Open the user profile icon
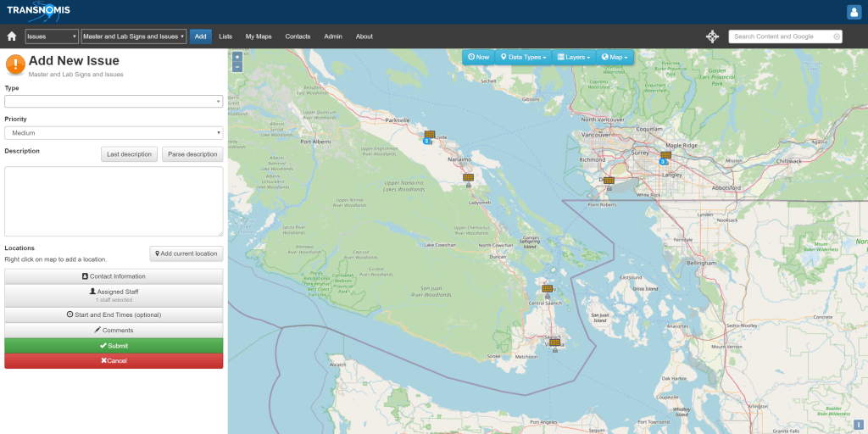868x434 pixels. pos(854,12)
